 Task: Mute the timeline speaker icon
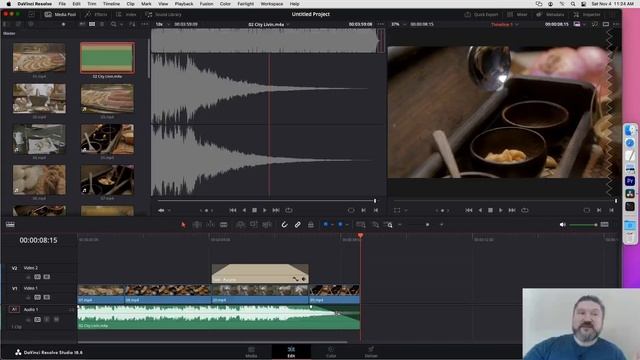click(562, 224)
